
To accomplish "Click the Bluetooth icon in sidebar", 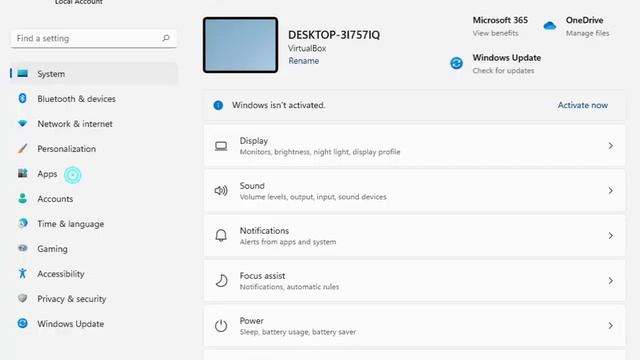I will (x=22, y=98).
